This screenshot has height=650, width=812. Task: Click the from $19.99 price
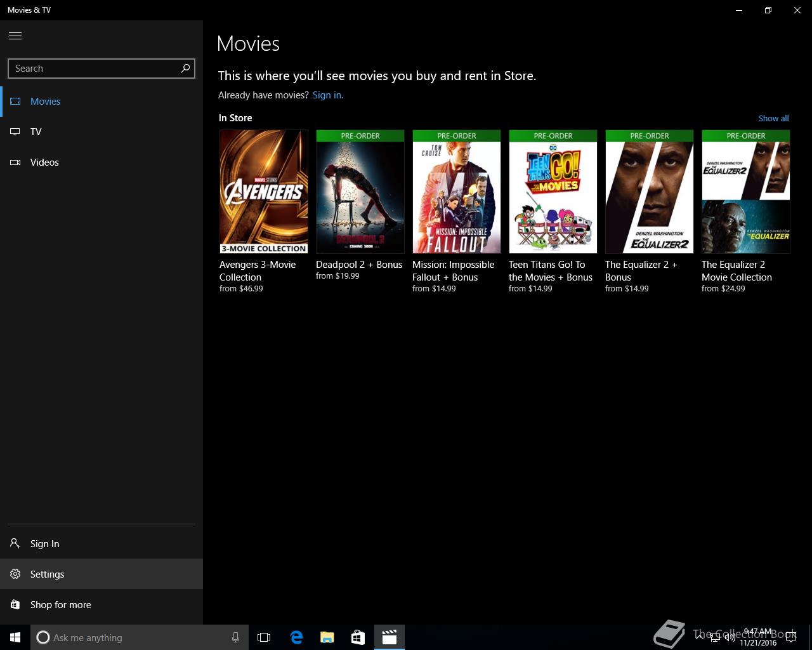[x=337, y=276]
